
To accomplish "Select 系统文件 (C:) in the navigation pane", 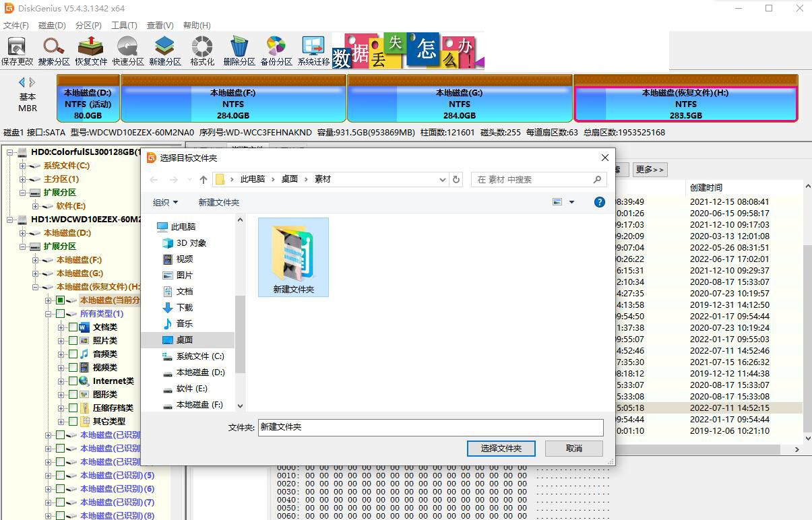I will point(193,356).
